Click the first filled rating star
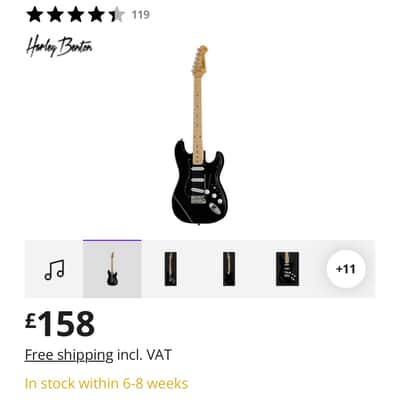The width and height of the screenshot is (400, 400). (35, 15)
